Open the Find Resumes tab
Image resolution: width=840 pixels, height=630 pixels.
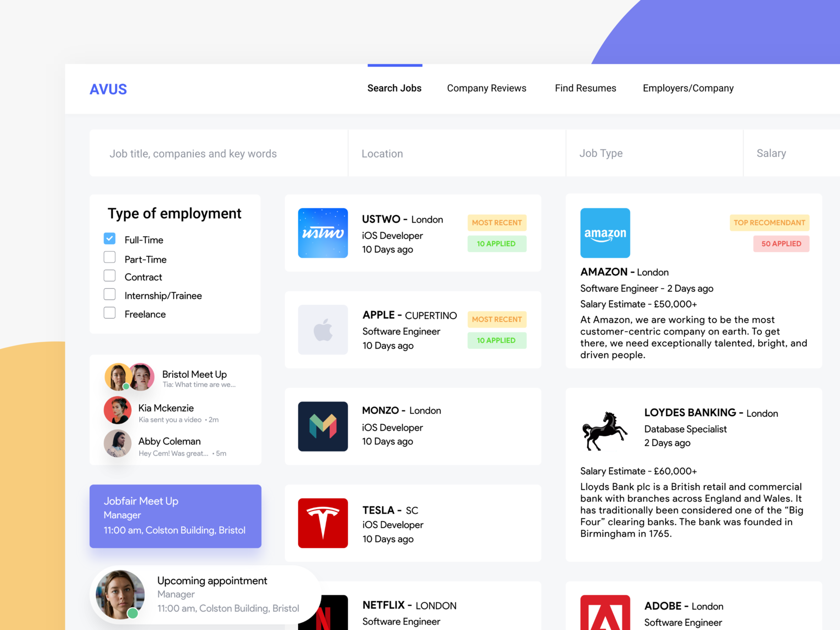[585, 88]
